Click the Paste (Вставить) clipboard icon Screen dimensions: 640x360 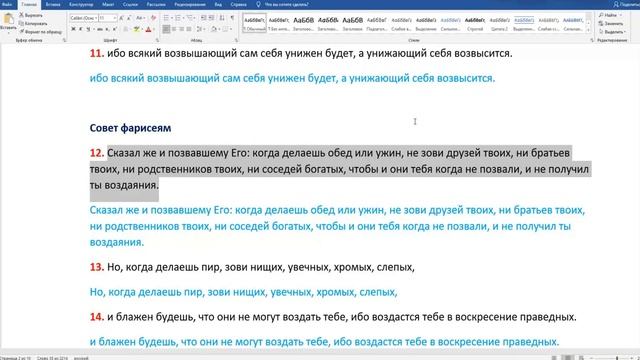(x=8, y=18)
